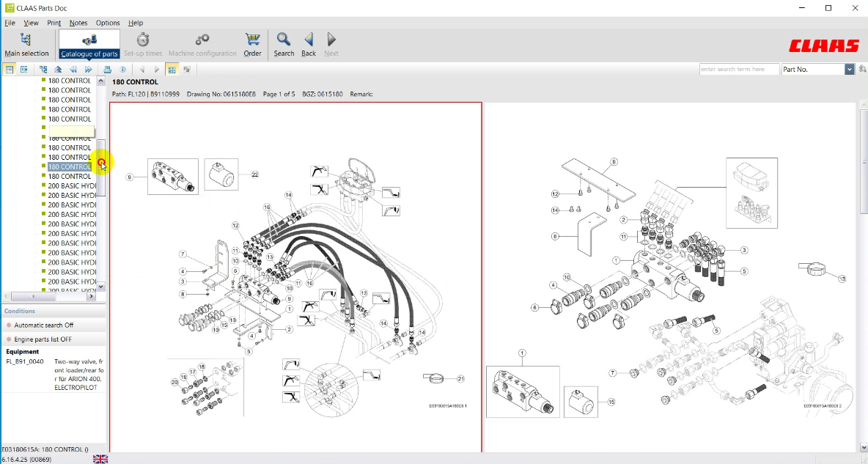Click the tree horizontal scroll-right arrow
The height and width of the screenshot is (464, 868).
pyautogui.click(x=92, y=297)
